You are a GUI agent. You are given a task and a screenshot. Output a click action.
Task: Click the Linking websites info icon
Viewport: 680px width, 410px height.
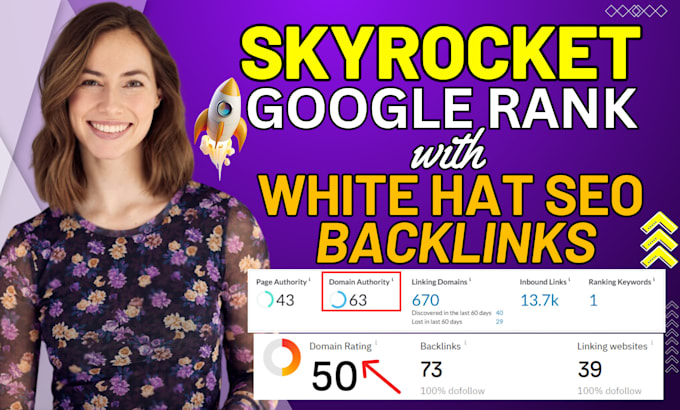click(x=652, y=344)
